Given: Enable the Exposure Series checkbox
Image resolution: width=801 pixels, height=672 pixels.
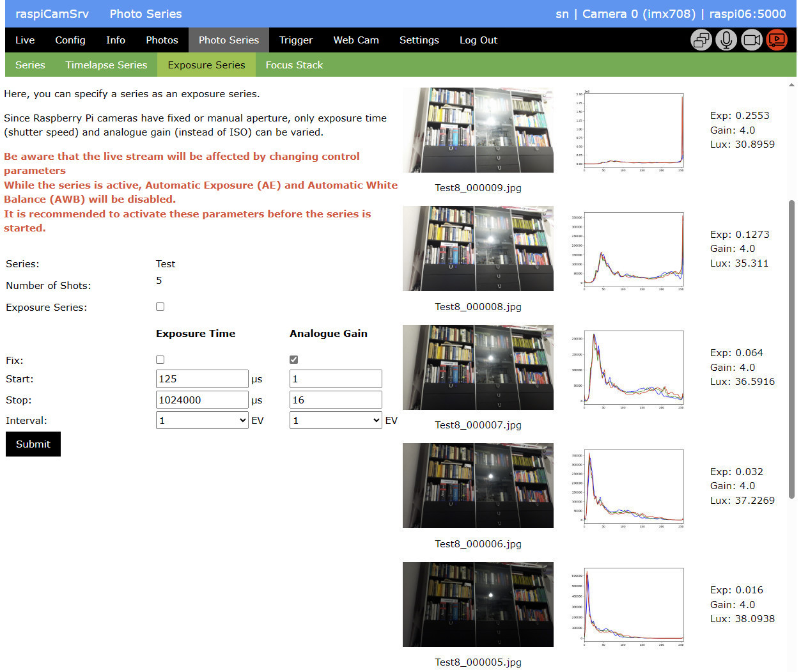Looking at the screenshot, I should coord(160,307).
